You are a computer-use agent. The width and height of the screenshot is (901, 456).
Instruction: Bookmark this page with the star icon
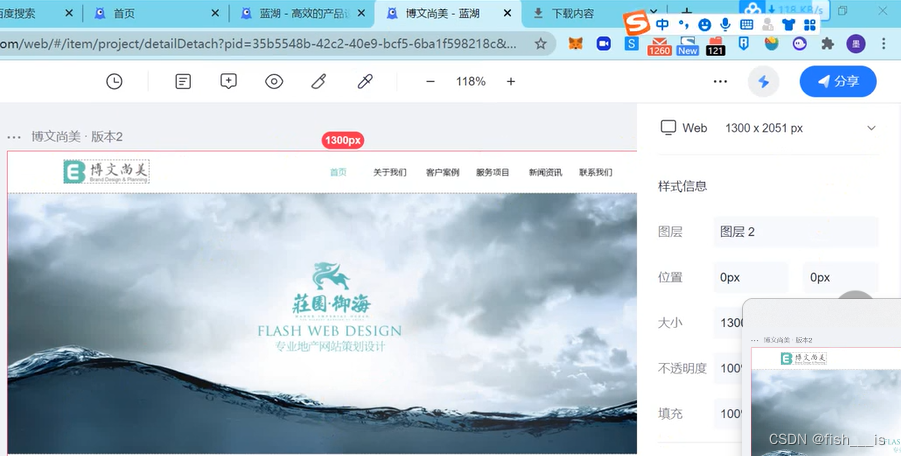(541, 44)
